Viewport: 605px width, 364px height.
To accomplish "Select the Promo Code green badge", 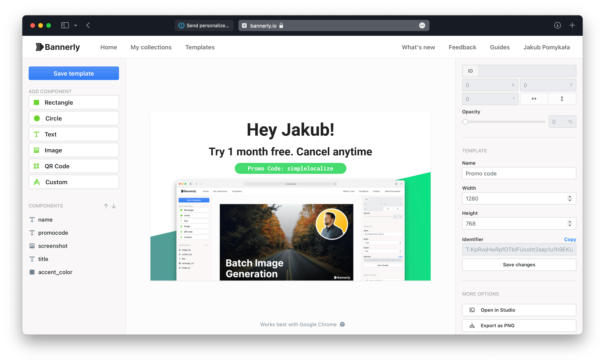I will pyautogui.click(x=290, y=168).
